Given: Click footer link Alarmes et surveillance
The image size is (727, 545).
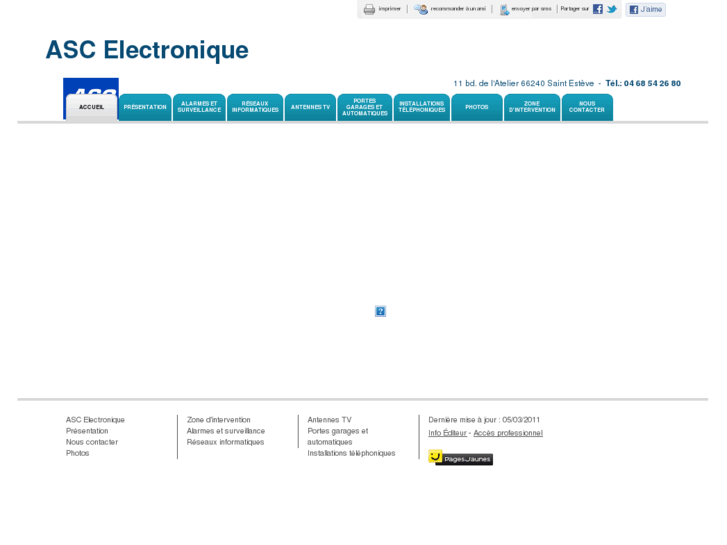Looking at the screenshot, I should pos(226,431).
